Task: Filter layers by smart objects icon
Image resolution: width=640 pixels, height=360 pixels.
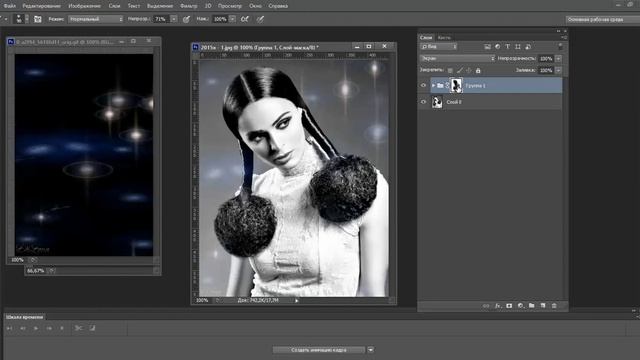Action: 528,47
